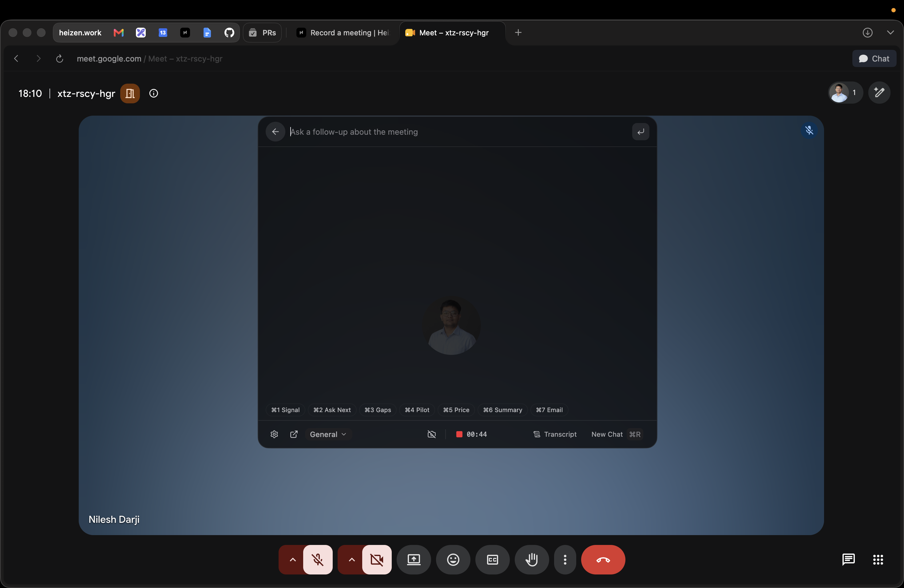This screenshot has height=588, width=904.
Task: Run the ⌘1 Signal shortcut
Action: tap(285, 410)
